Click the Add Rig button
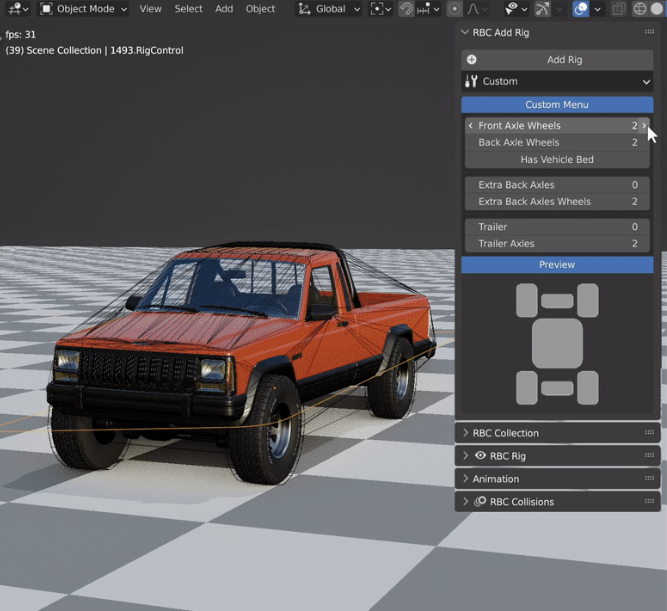 557,60
